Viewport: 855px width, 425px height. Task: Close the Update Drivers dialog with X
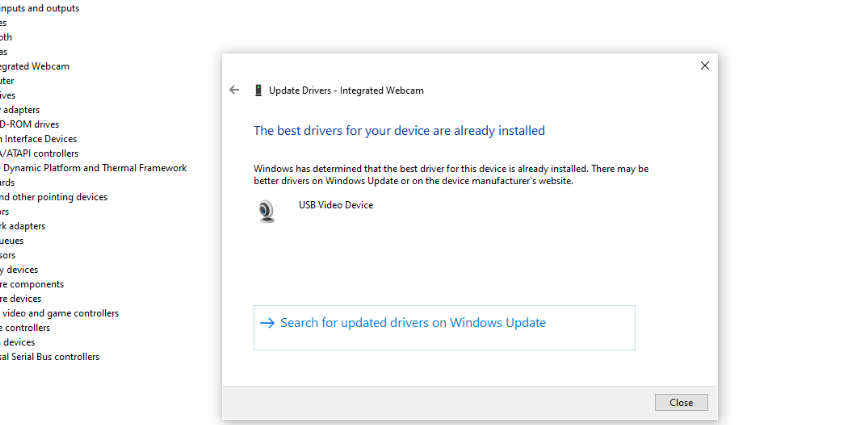point(705,66)
